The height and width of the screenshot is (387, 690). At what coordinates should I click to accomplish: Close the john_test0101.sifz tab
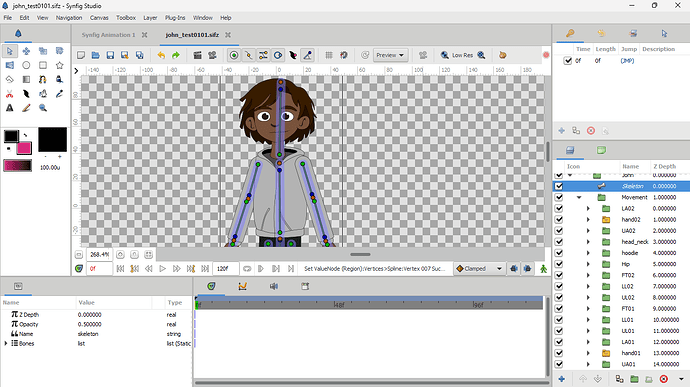tap(228, 35)
